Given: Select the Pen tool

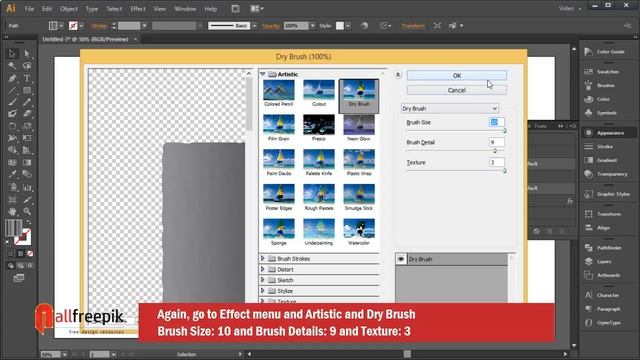Looking at the screenshot, I should [12, 78].
